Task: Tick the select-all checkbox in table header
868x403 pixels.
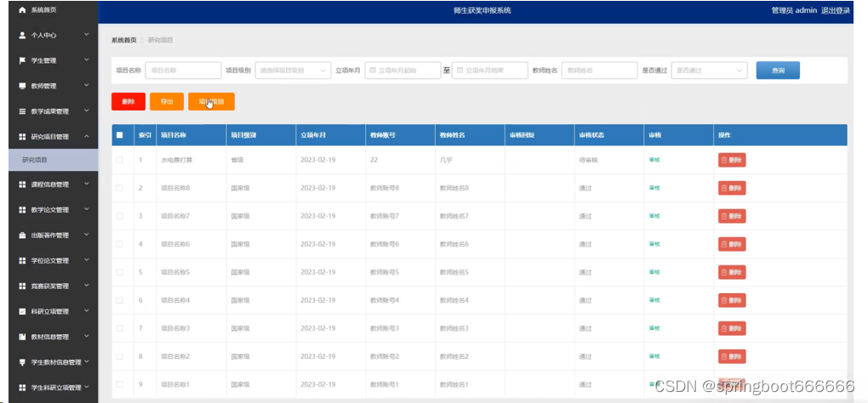Action: [120, 135]
